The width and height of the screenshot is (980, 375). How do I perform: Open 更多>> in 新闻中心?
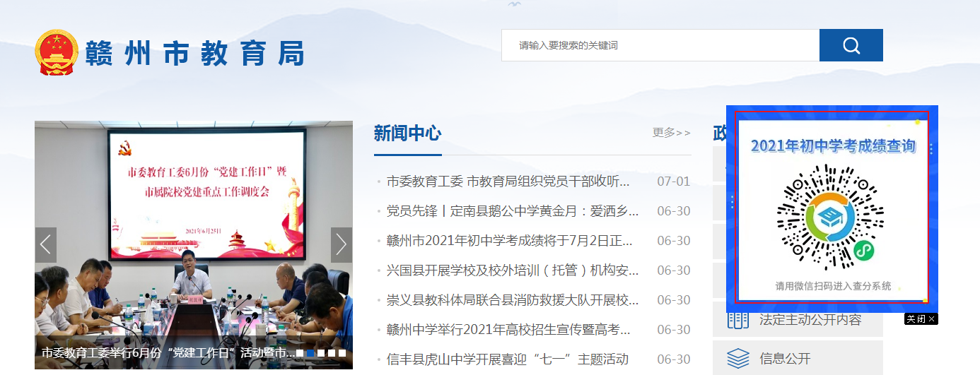pyautogui.click(x=672, y=133)
